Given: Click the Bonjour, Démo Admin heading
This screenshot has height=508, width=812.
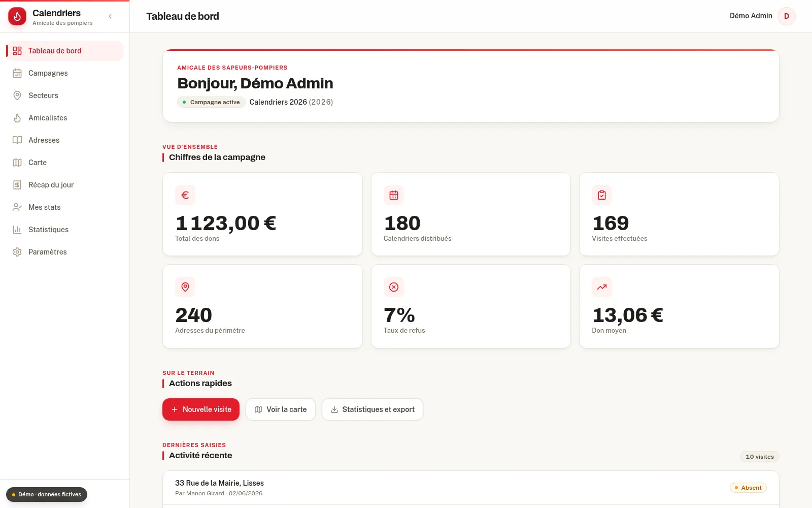Looking at the screenshot, I should [x=255, y=83].
